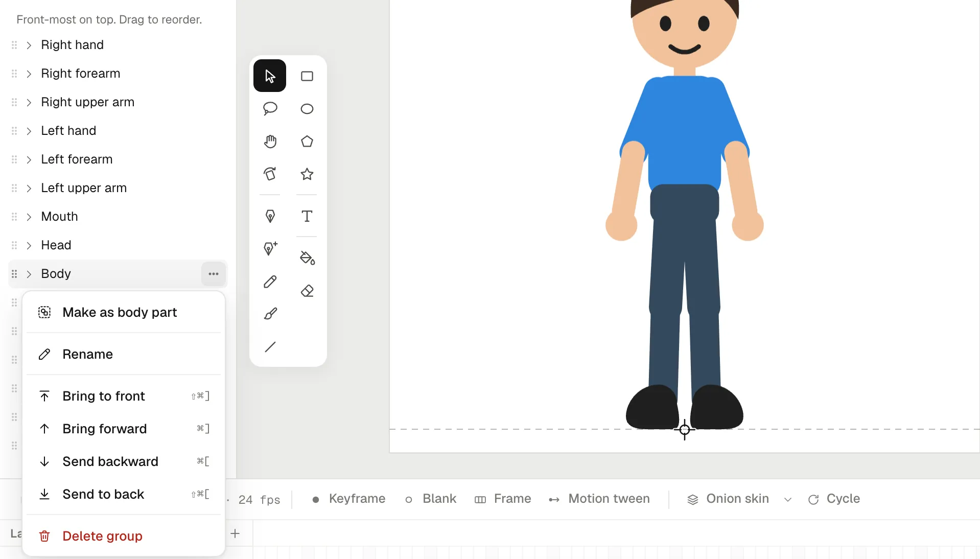980x559 pixels.
Task: Open the Onion skin dropdown arrow
Action: click(787, 499)
